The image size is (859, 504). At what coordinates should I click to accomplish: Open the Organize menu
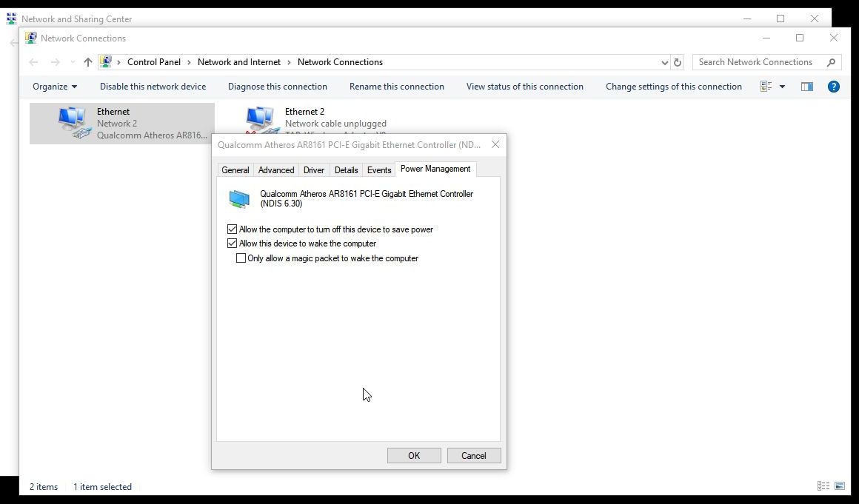pyautogui.click(x=55, y=87)
